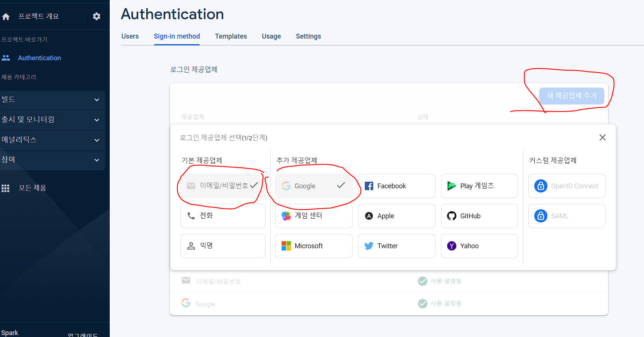Click envelope icon in 이메일/비밀번호 dialog option
644x337 pixels.
(x=191, y=186)
